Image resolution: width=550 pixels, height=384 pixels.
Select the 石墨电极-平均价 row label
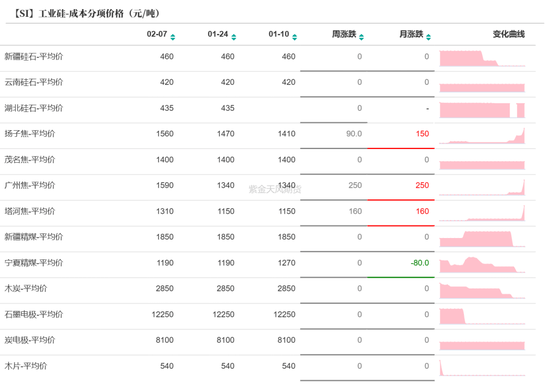tap(34, 314)
